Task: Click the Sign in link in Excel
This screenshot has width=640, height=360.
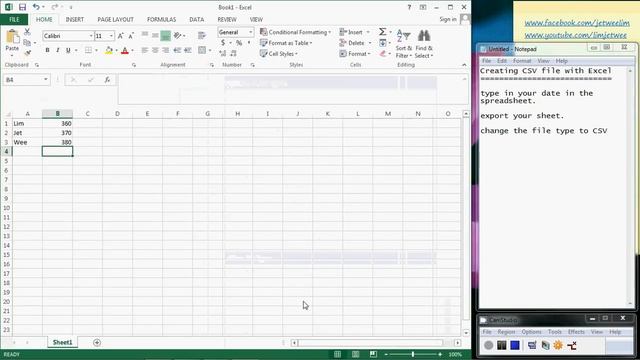Action: (x=448, y=19)
